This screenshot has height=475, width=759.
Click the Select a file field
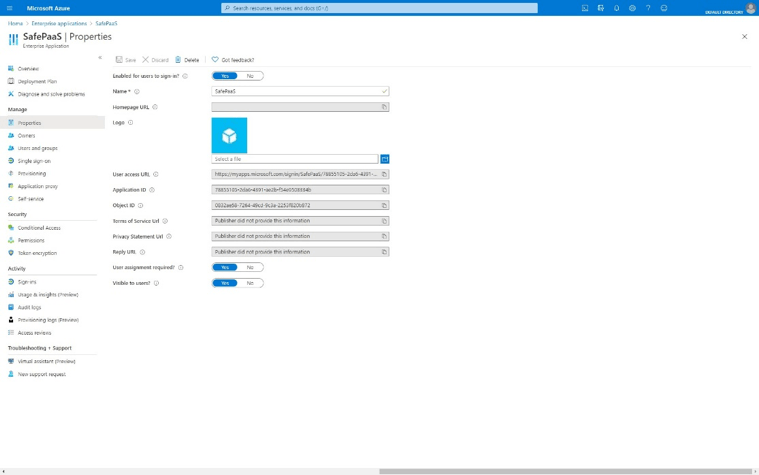(x=295, y=159)
